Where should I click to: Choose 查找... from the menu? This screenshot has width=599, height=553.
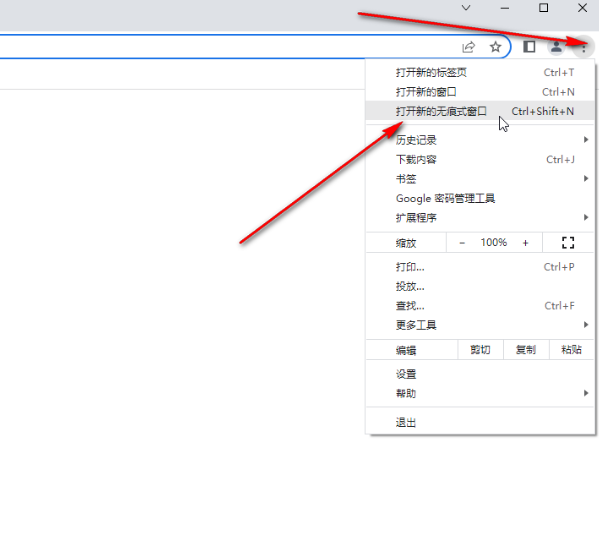pos(480,306)
